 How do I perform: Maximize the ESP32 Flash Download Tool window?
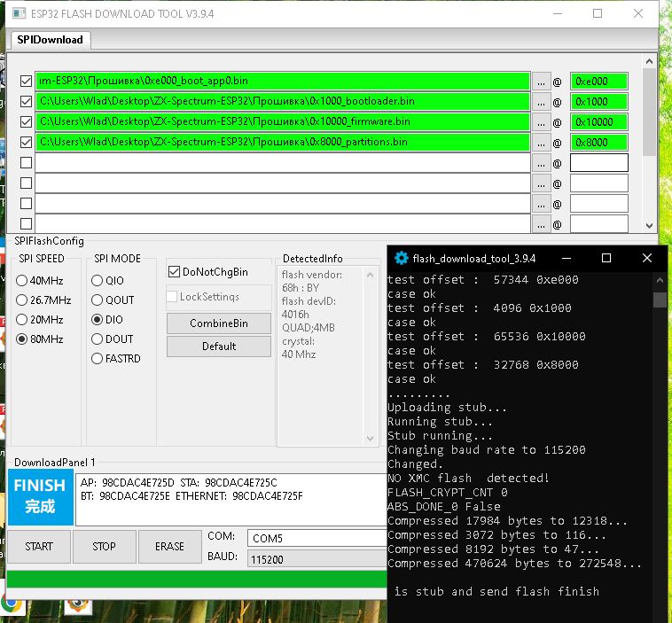(x=598, y=13)
